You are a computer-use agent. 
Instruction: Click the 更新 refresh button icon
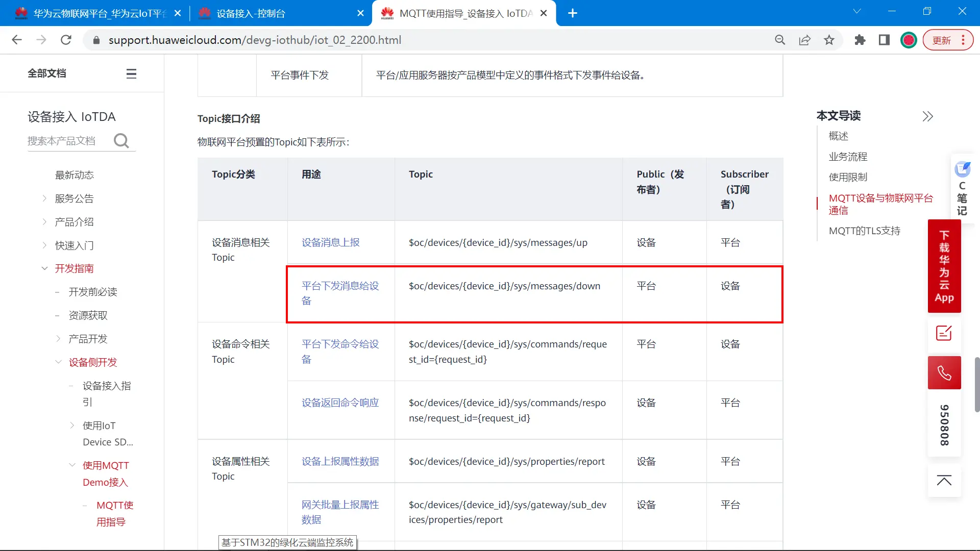pyautogui.click(x=944, y=40)
